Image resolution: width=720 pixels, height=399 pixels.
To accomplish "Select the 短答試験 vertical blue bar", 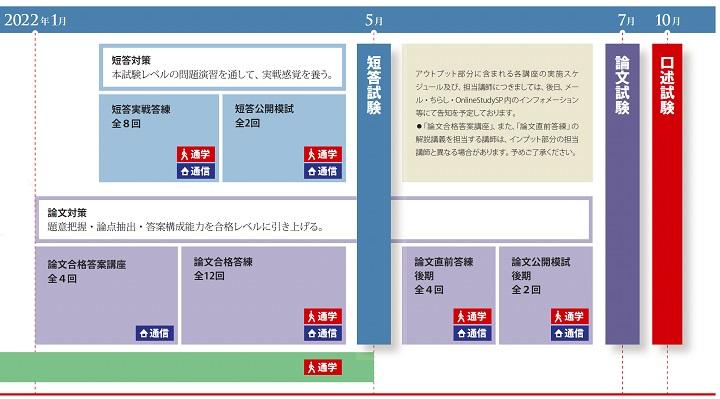I will click(x=374, y=194).
